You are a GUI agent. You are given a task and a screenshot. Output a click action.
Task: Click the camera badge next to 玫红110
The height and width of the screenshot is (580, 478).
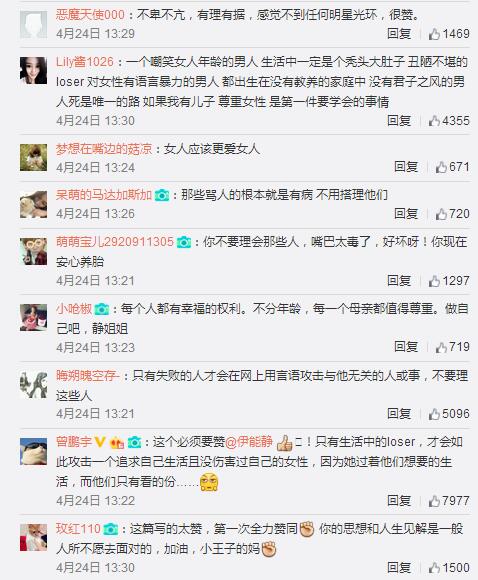(x=111, y=529)
